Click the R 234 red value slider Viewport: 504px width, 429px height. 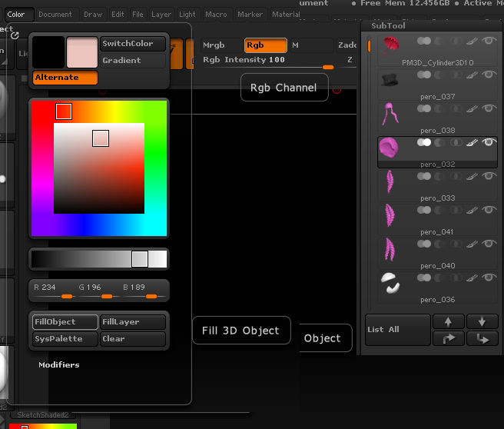click(55, 291)
